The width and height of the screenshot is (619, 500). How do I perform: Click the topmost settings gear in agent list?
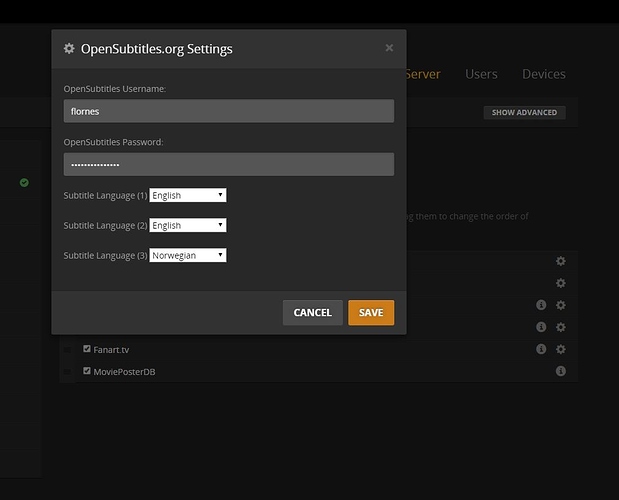pos(561,261)
